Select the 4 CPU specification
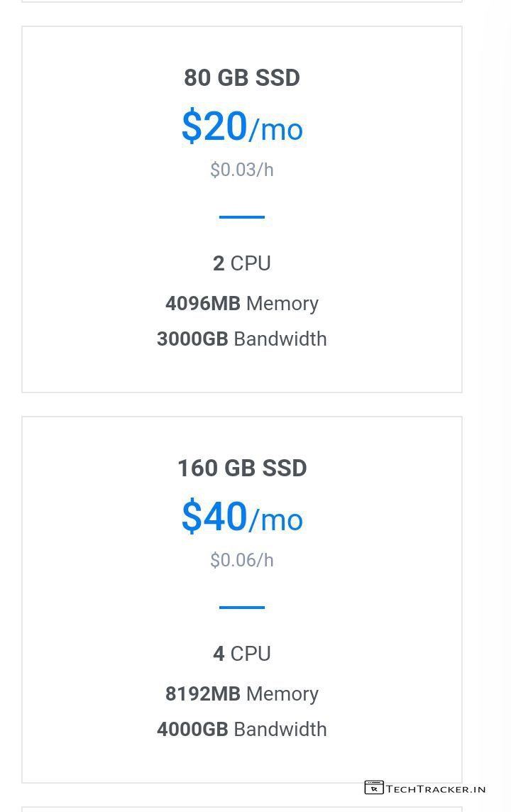This screenshot has width=511, height=812. pyautogui.click(x=242, y=654)
